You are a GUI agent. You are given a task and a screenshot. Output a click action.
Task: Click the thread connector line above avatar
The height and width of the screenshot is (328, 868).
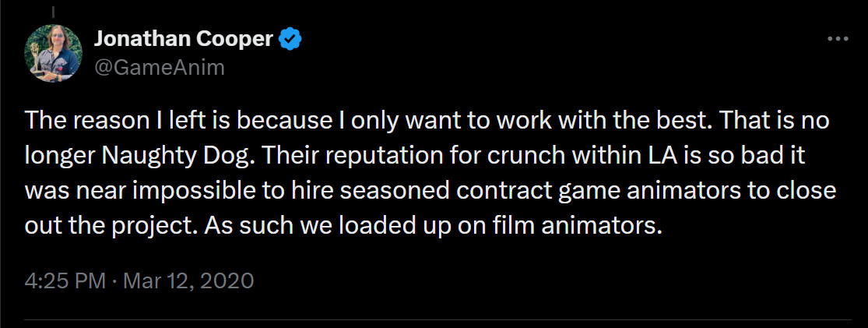click(x=53, y=11)
